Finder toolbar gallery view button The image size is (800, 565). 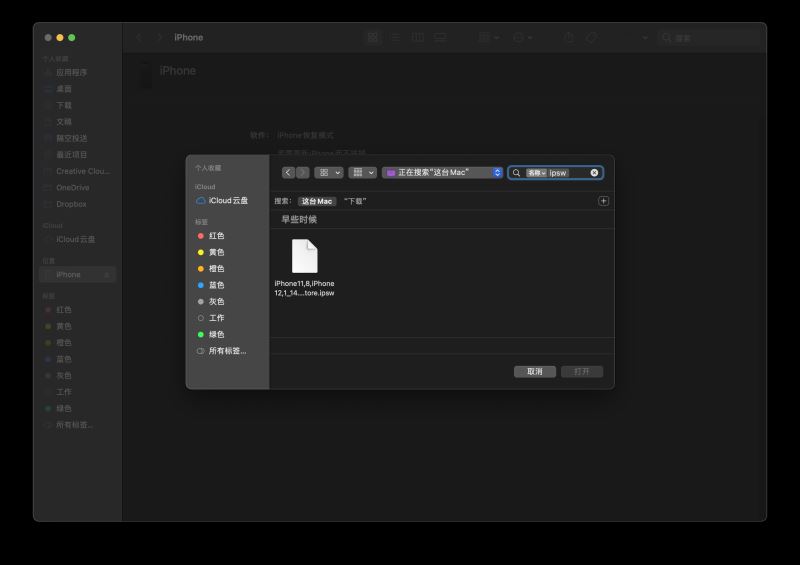(440, 37)
